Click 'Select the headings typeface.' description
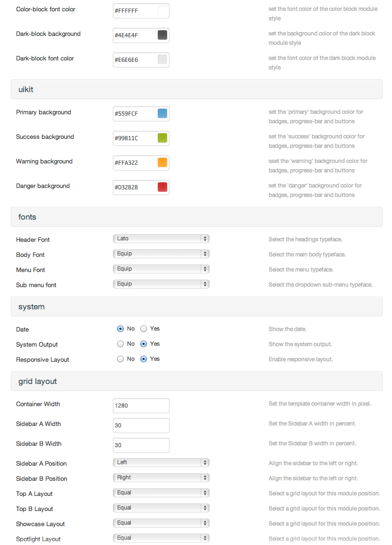 coord(306,239)
